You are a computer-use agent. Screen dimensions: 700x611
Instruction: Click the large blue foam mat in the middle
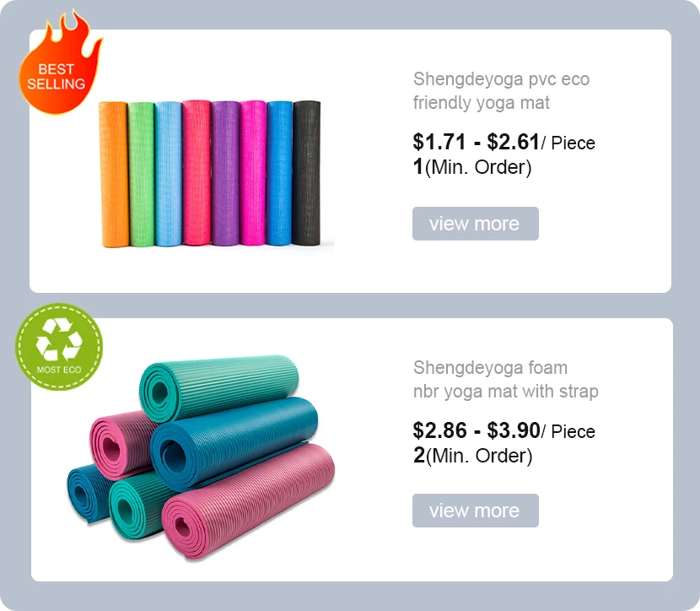[x=236, y=439]
